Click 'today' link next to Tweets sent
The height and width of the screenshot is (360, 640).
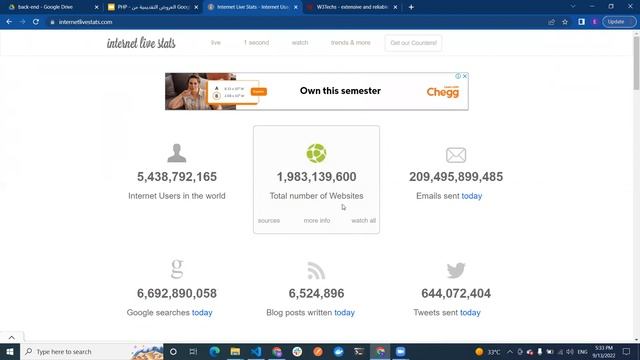point(470,313)
